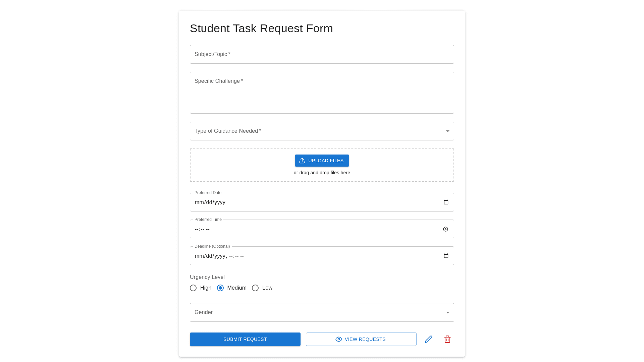Click the pencil edit icon
644x362 pixels.
(428, 339)
